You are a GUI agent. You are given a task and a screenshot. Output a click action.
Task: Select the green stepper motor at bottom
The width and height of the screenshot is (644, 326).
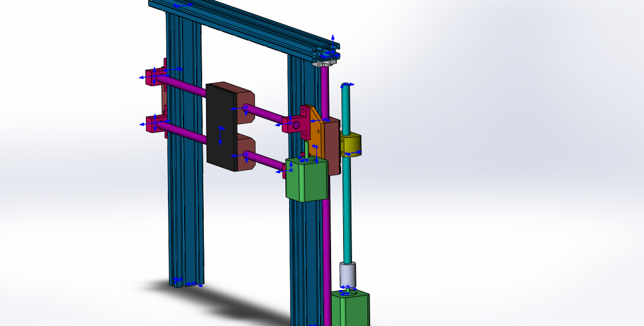(350, 309)
